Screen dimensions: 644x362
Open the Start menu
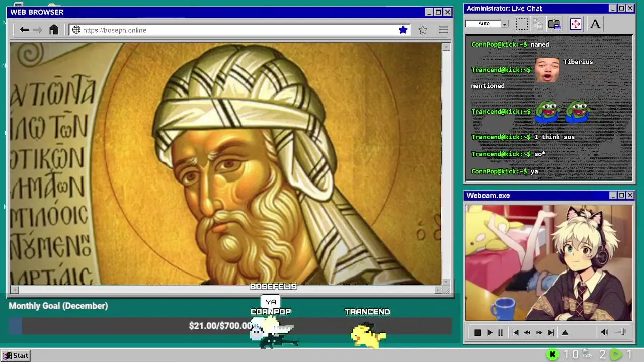point(16,355)
